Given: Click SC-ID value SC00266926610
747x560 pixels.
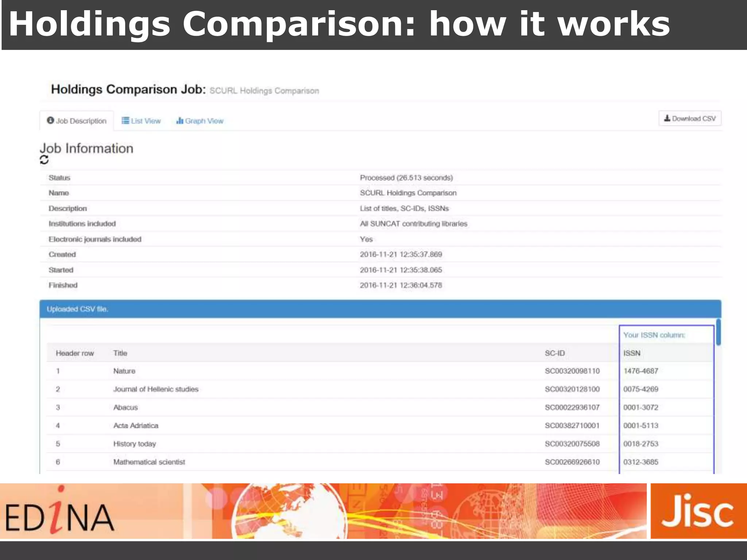Looking at the screenshot, I should click(x=572, y=462).
